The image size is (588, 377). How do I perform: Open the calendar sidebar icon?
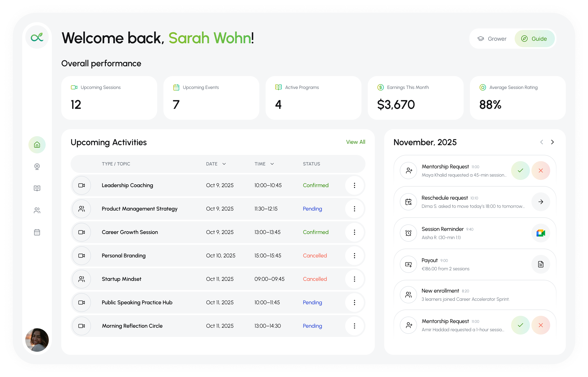pos(37,232)
